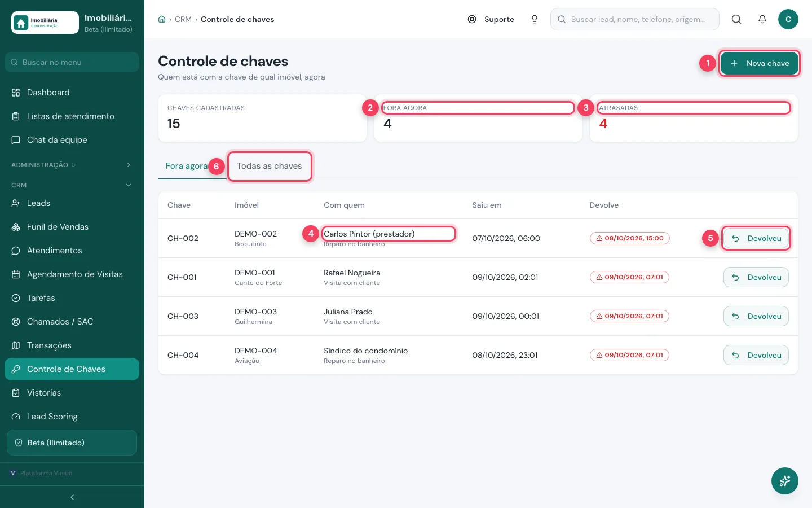Mark CH-002 as Devolveu
The width and height of the screenshot is (812, 508).
tap(756, 238)
